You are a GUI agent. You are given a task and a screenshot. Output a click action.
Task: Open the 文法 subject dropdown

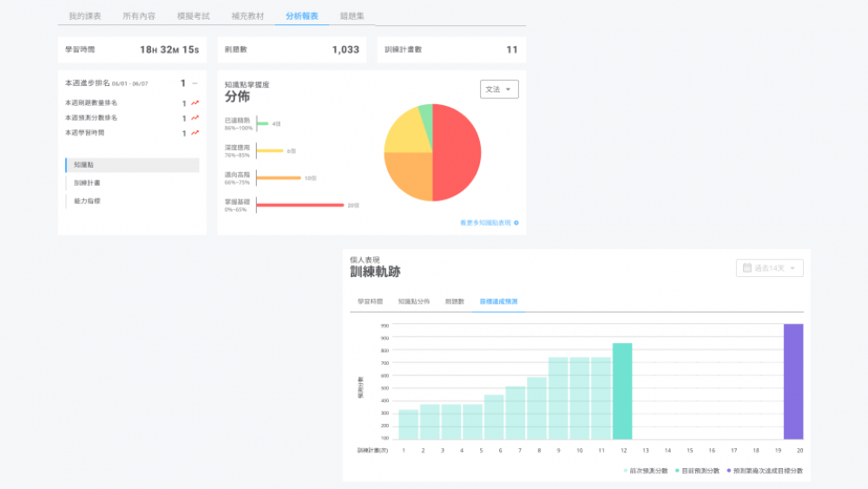tap(499, 89)
